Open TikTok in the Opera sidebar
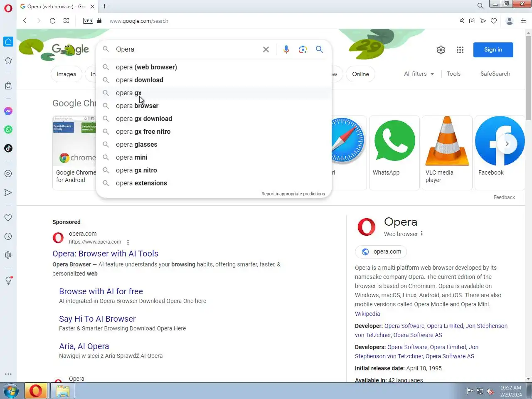 pos(8,148)
